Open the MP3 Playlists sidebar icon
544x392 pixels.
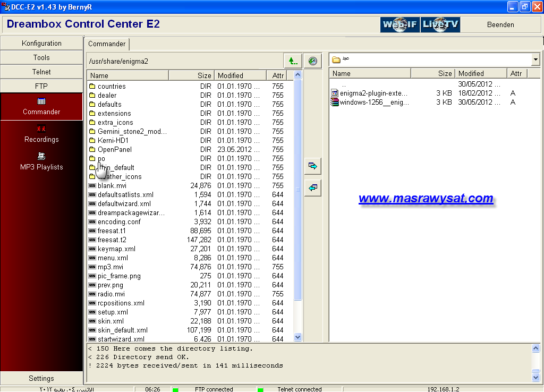(41, 156)
